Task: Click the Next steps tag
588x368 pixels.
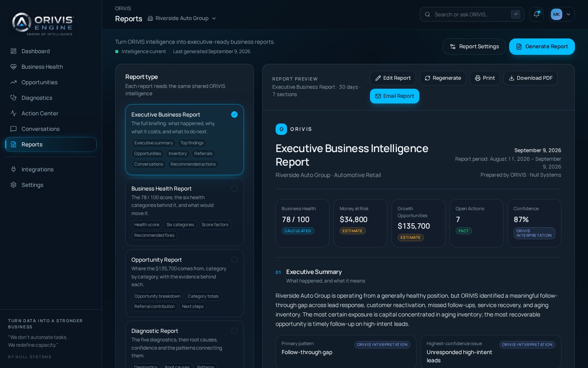Action: point(193,307)
